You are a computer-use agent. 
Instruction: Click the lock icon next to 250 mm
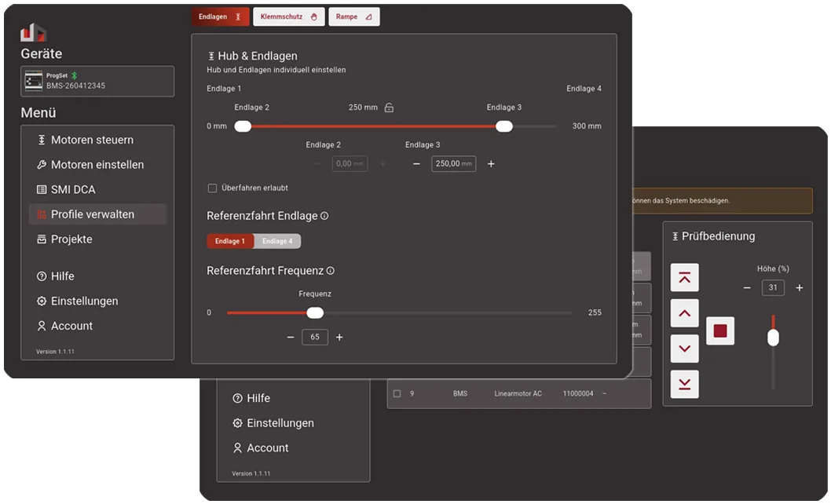pyautogui.click(x=389, y=108)
